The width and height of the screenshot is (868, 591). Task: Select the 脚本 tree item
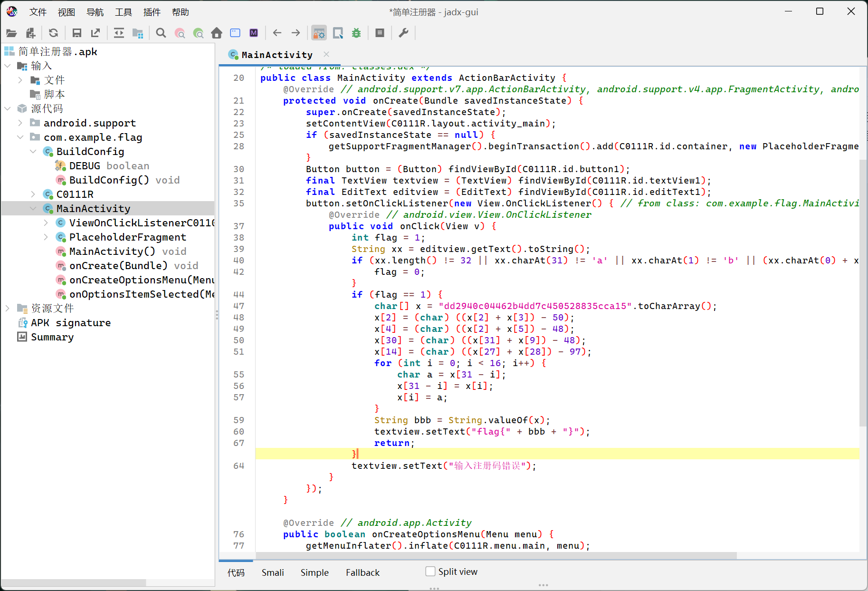[x=48, y=94]
